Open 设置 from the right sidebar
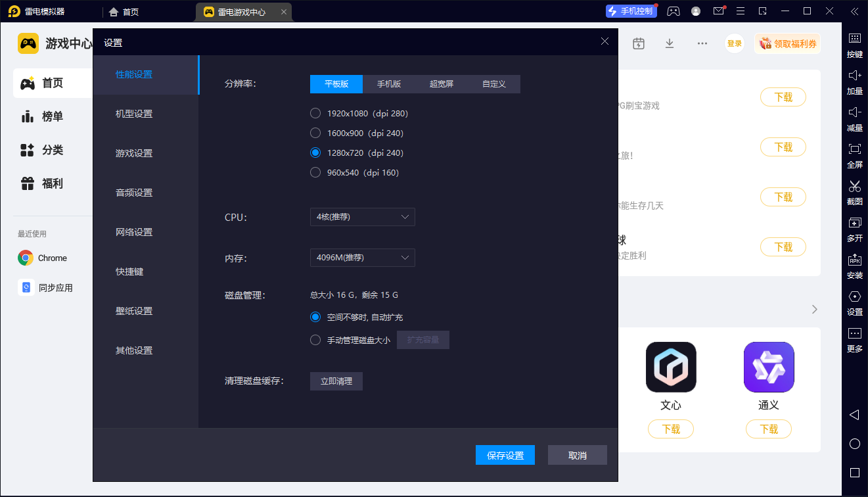The height and width of the screenshot is (497, 868). tap(854, 303)
